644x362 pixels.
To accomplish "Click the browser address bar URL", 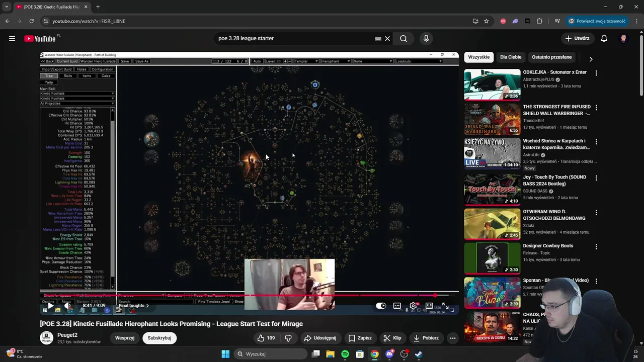I will (x=89, y=21).
